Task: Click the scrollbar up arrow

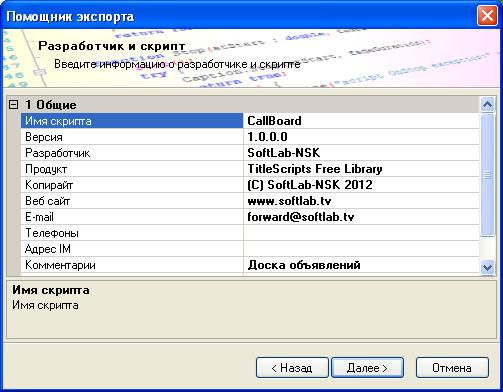Action: (487, 105)
